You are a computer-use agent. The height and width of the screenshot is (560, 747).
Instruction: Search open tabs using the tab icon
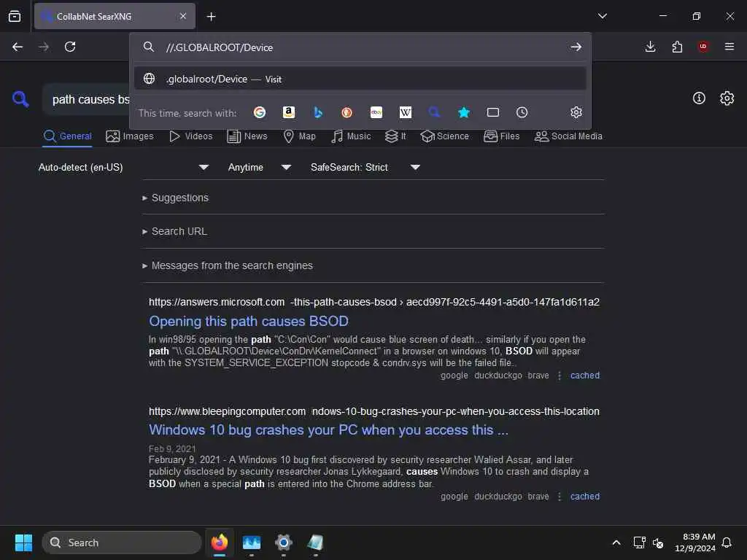(493, 112)
